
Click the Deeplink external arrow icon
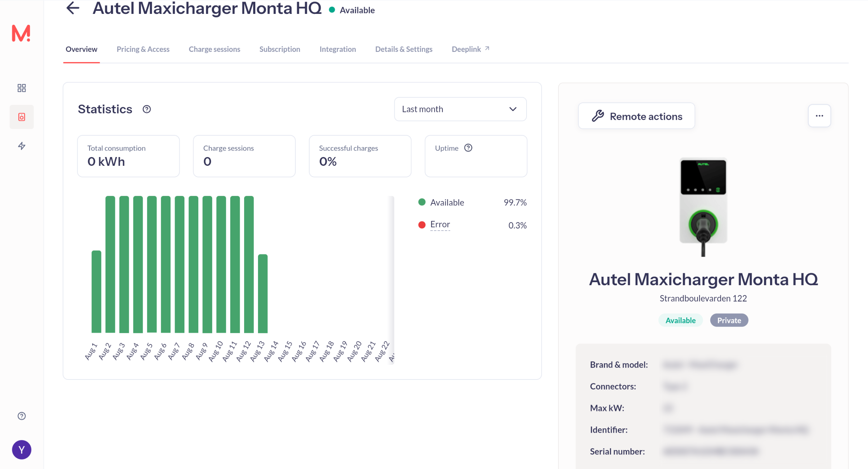tap(487, 48)
